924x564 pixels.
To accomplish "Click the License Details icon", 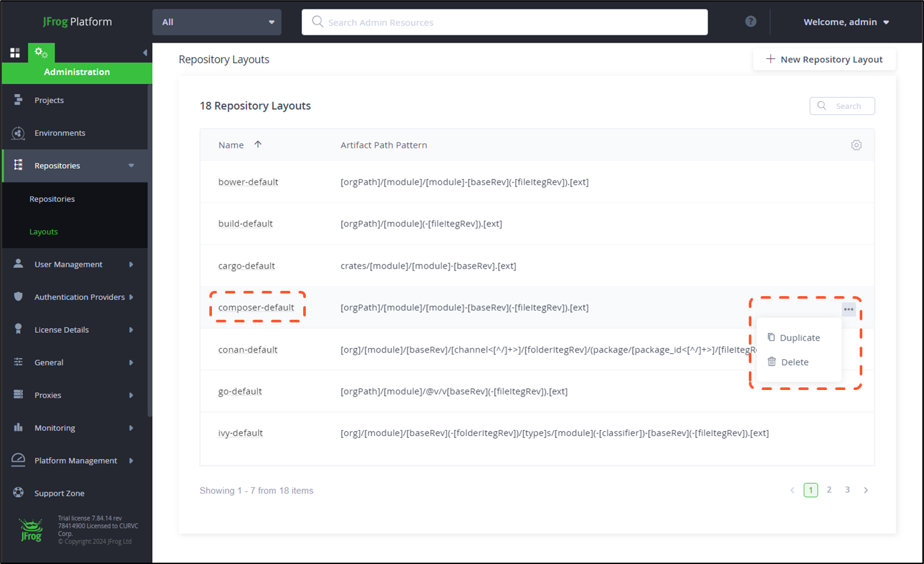I will click(x=18, y=329).
